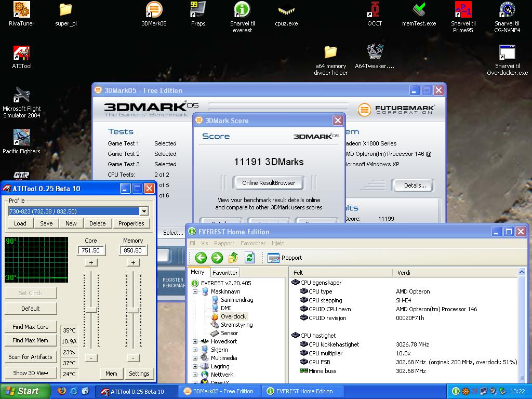Screen dimensions: 532x399
Task: Open the Rapport menu in EVEREST
Action: click(x=224, y=243)
